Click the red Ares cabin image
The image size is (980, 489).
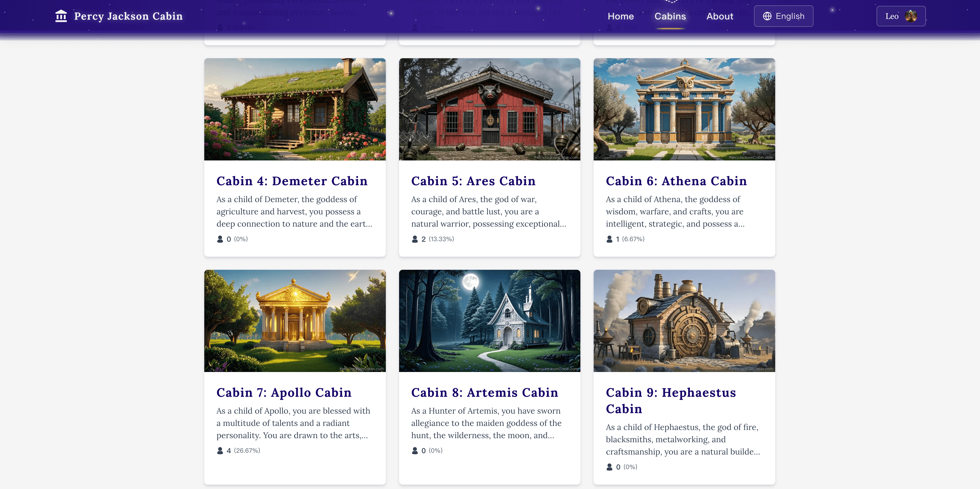click(x=490, y=109)
